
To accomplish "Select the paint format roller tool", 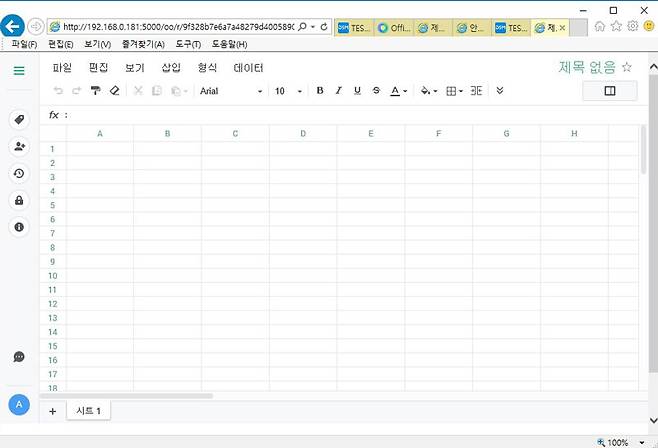I will (96, 91).
